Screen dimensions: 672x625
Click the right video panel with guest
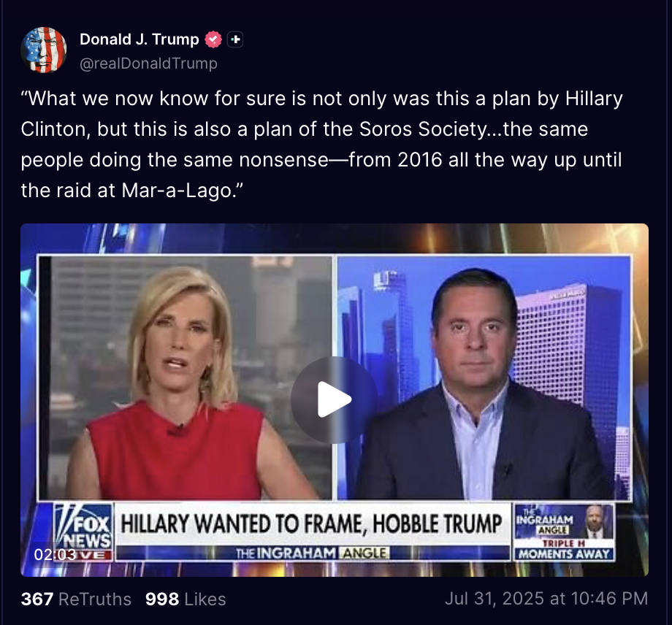[x=484, y=377]
